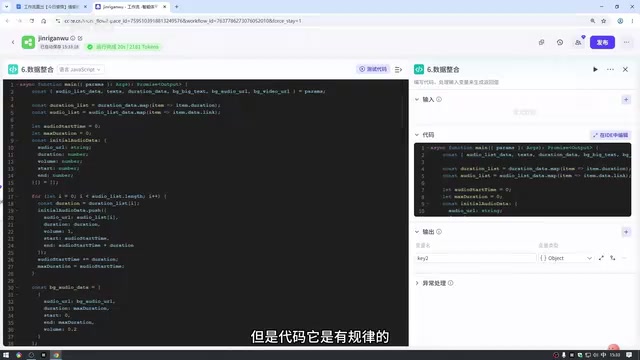Collapse the 输出 section
The width and height of the screenshot is (640, 360).
[417, 232]
